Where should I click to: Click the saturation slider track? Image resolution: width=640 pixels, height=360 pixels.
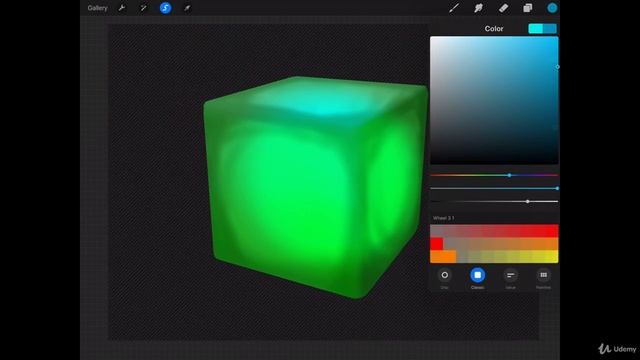point(494,188)
